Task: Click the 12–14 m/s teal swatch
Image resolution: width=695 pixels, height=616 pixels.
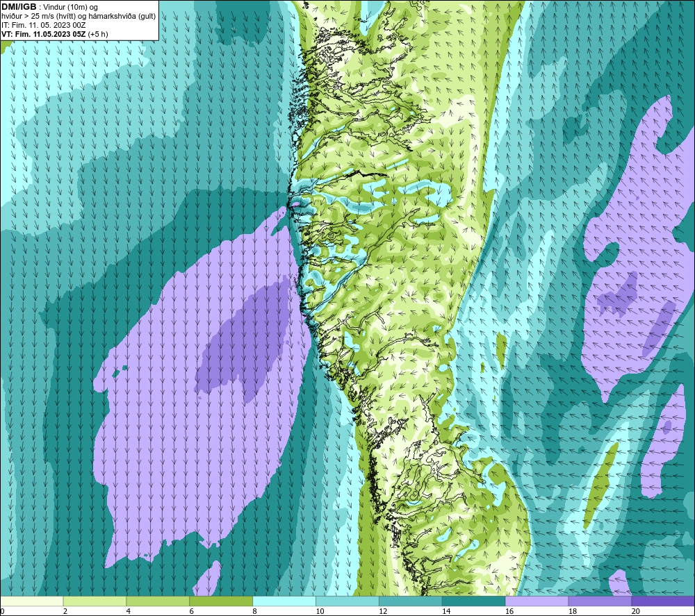Action: coord(411,601)
